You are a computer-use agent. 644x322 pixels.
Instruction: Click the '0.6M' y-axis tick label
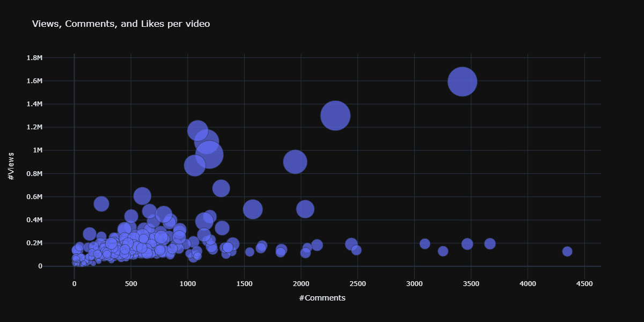[34, 197]
